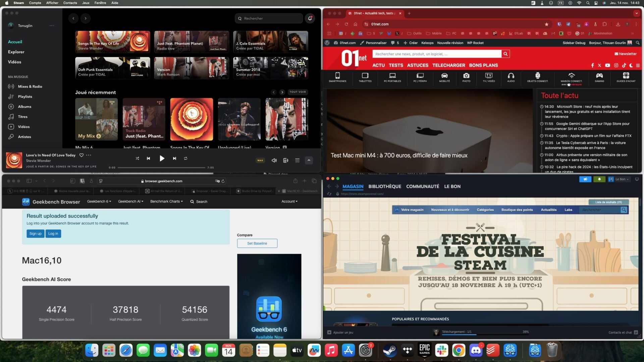Expand Benchmark Charts dropdown
This screenshot has width=644, height=362.
tap(166, 201)
